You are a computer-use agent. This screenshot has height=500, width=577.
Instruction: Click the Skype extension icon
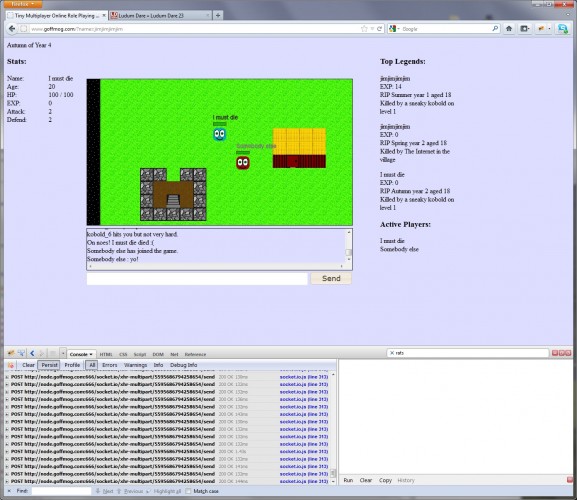pos(563,28)
